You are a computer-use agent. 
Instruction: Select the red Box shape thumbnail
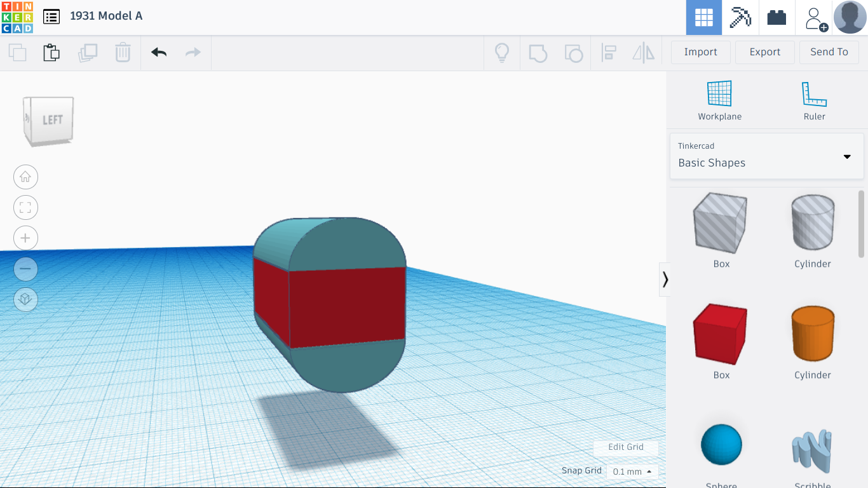[721, 334]
